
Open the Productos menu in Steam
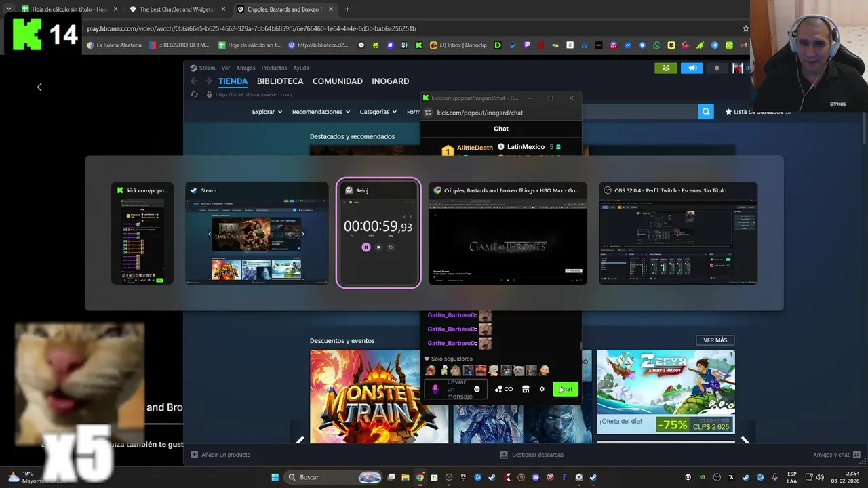(274, 68)
